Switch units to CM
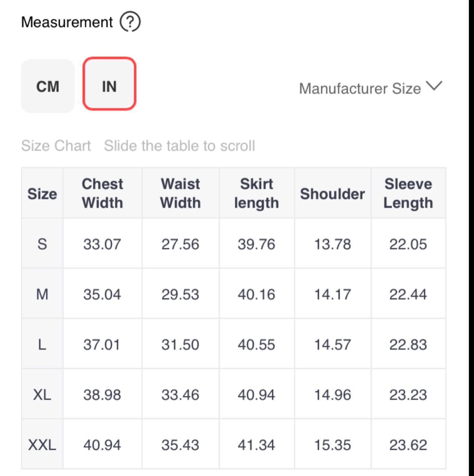The height and width of the screenshot is (476, 474). click(x=48, y=87)
